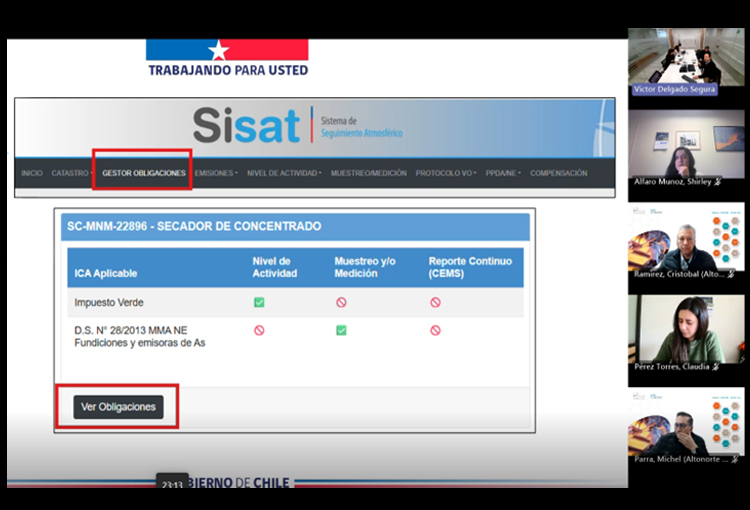
Task: Click muted mic icon on Alfaro Munoz tile
Action: pos(717,182)
